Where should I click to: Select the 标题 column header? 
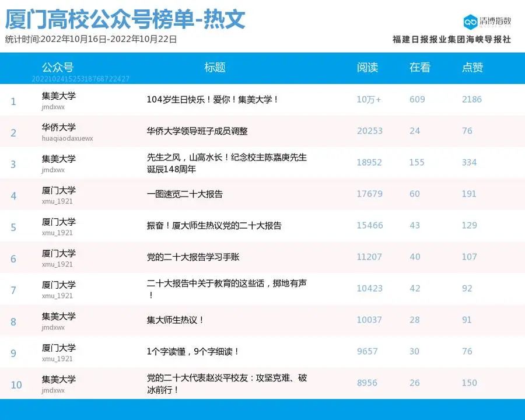(215, 67)
